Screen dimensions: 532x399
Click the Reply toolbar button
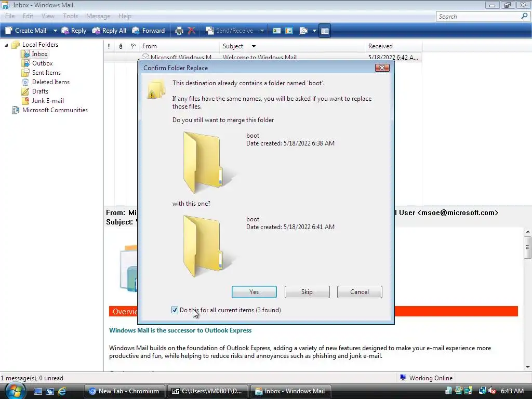74,31
